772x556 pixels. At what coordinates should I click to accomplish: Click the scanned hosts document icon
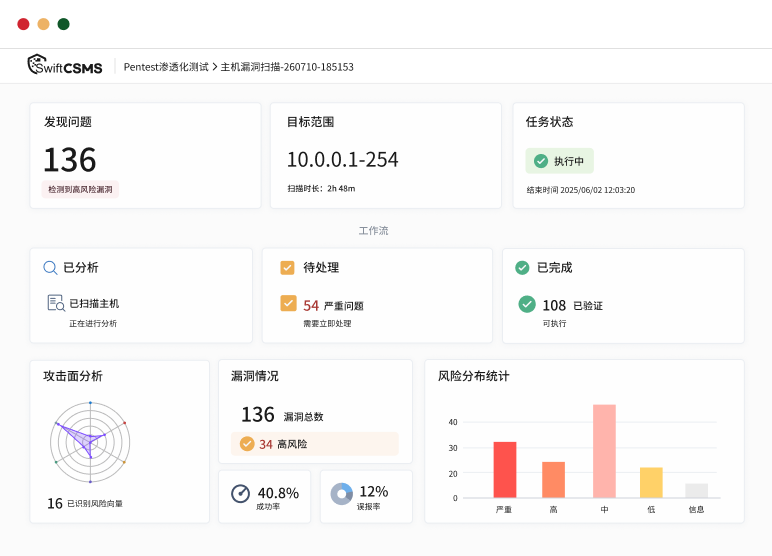coord(56,303)
